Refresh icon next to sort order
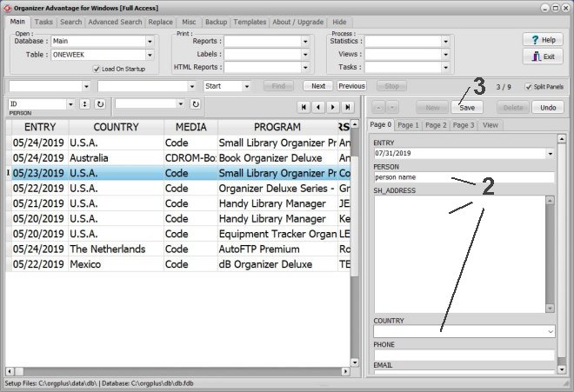Image resolution: width=574 pixels, height=392 pixels. [100, 104]
